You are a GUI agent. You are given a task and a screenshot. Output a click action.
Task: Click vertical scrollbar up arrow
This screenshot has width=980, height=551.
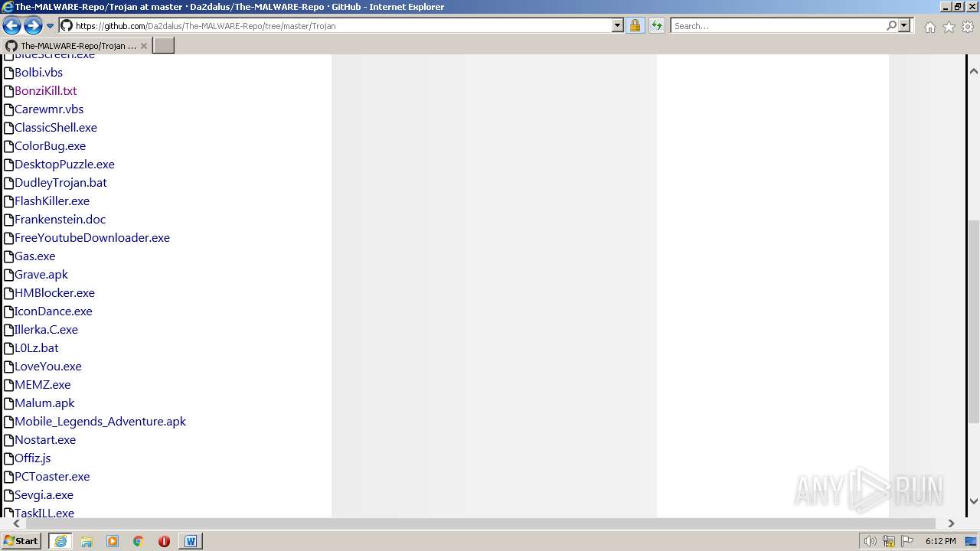(974, 71)
